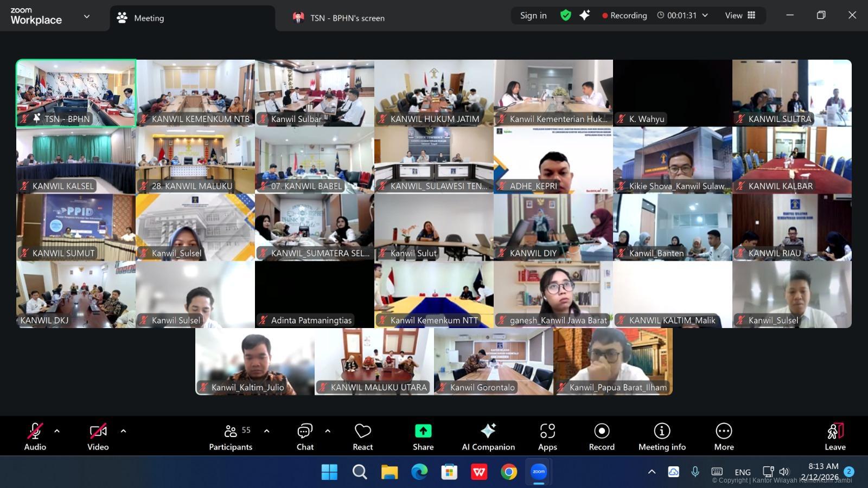Image resolution: width=868 pixels, height=488 pixels.
Task: Click the Sign in button
Action: (533, 15)
